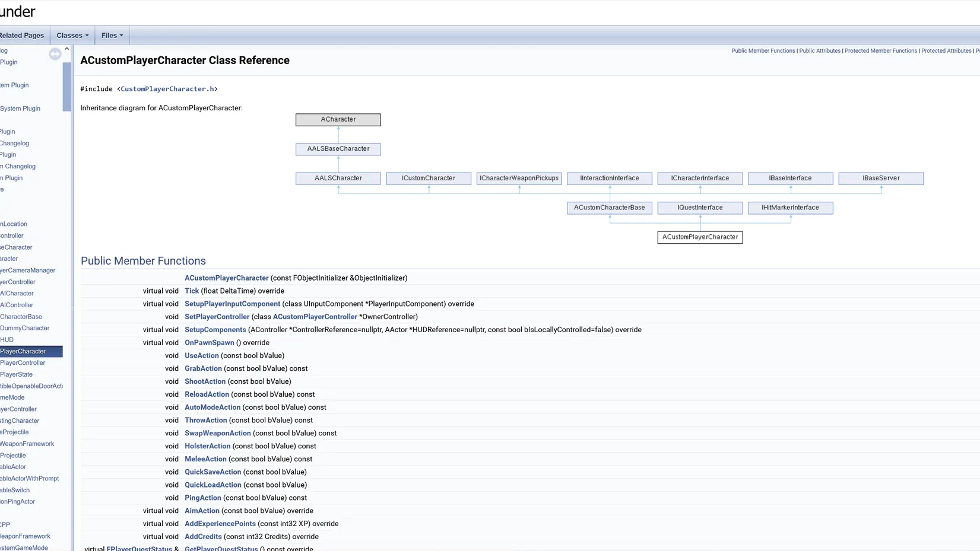Click the sidebar vertical scrollbar thumb

(66, 86)
